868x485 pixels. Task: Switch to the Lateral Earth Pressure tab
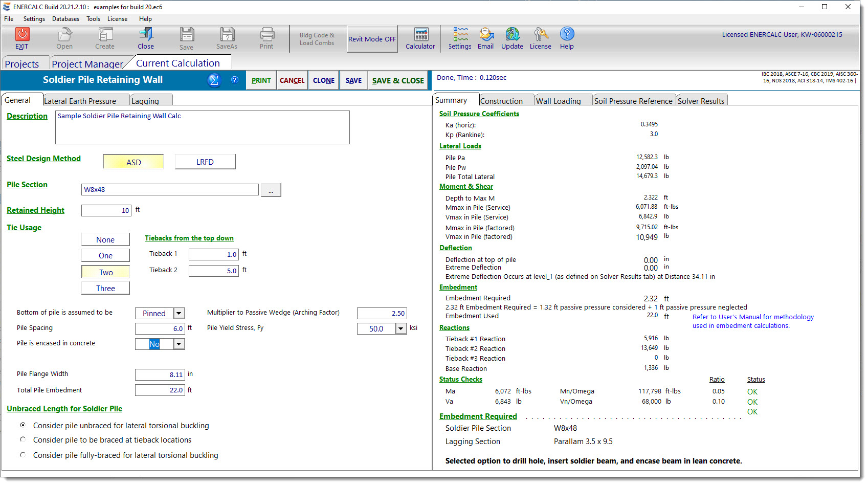click(80, 101)
